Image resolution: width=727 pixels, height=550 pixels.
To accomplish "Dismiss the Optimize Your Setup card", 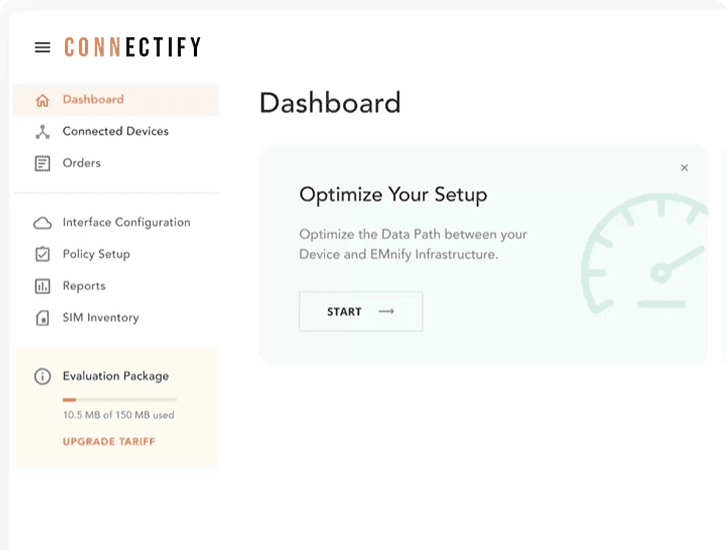I will pyautogui.click(x=684, y=168).
